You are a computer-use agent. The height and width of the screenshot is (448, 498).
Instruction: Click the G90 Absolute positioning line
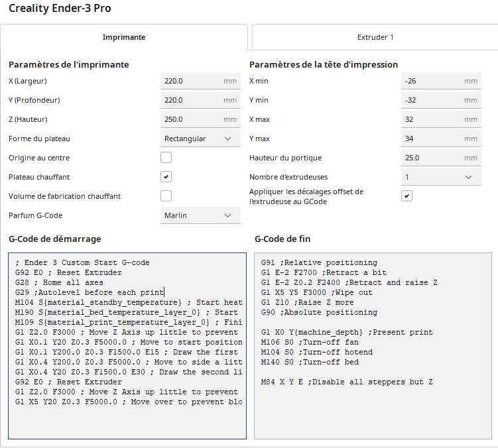click(x=319, y=312)
